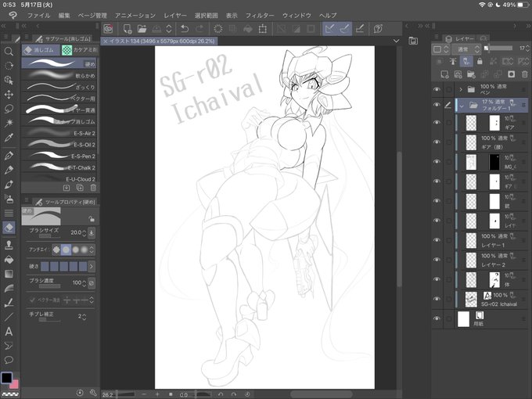The image size is (532, 399).
Task: Select the E-S-Pen 2 sub tool
Action: (x=59, y=156)
